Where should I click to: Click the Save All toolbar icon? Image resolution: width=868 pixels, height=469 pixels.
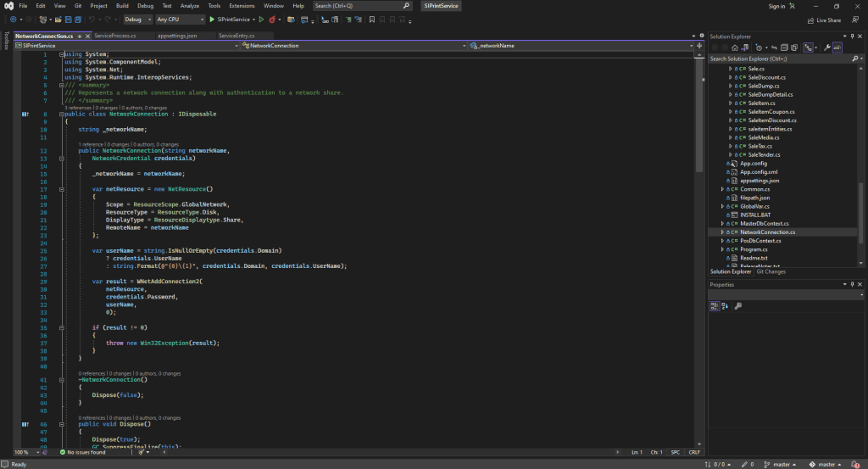click(76, 19)
